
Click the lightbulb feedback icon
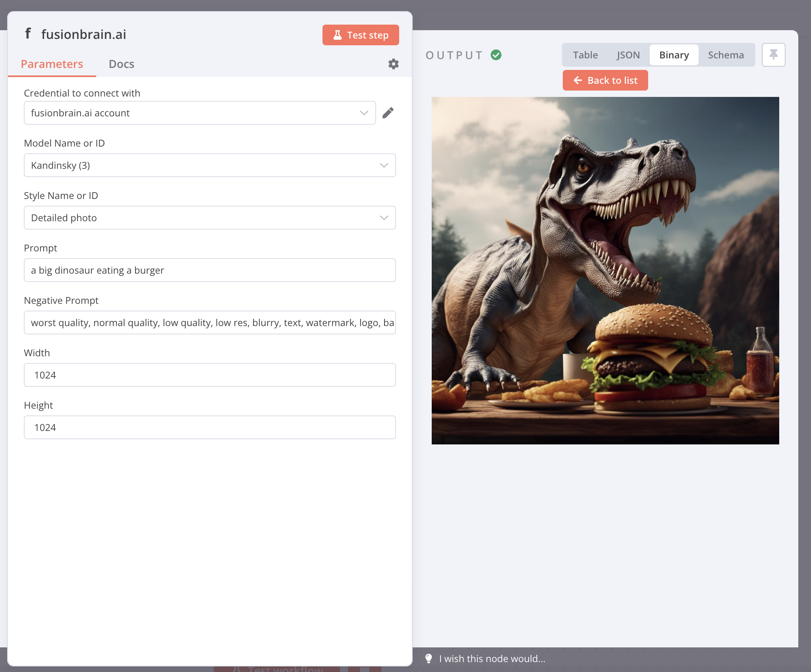coord(429,658)
